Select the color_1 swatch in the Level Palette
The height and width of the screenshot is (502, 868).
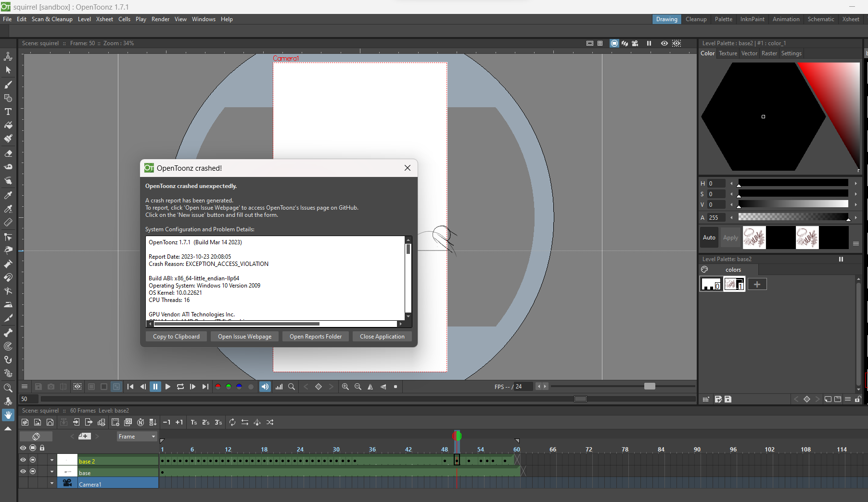(735, 284)
